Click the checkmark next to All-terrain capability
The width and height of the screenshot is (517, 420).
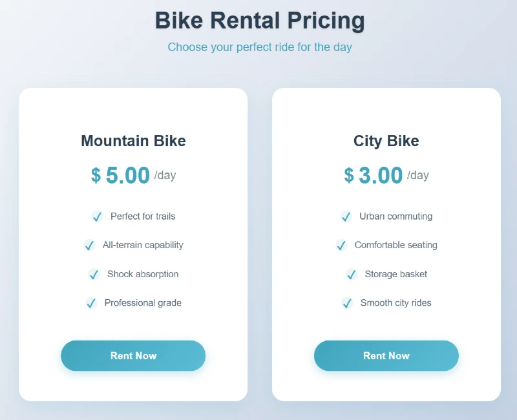pos(89,246)
